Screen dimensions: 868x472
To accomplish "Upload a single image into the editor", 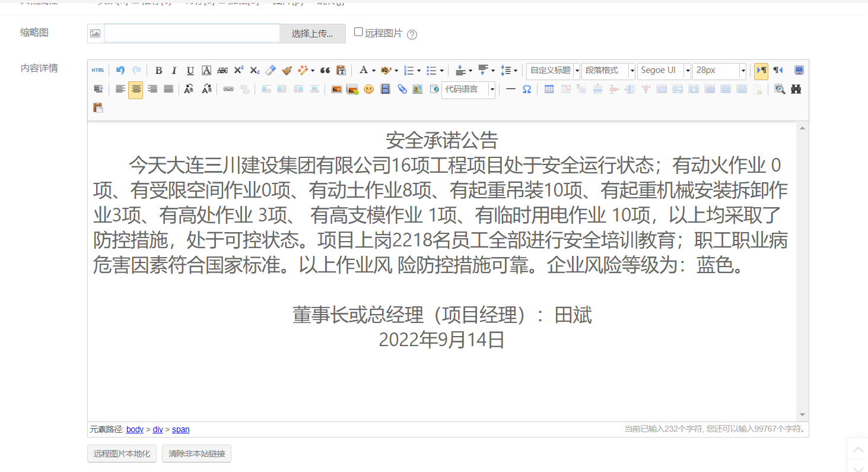I will pos(336,89).
